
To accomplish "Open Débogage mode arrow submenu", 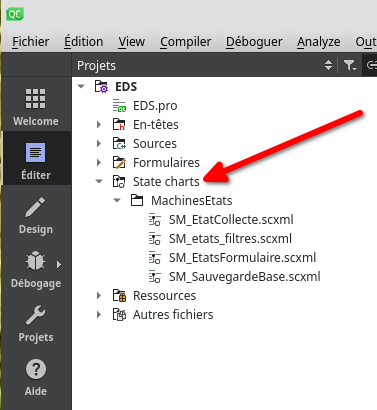I will [x=59, y=264].
